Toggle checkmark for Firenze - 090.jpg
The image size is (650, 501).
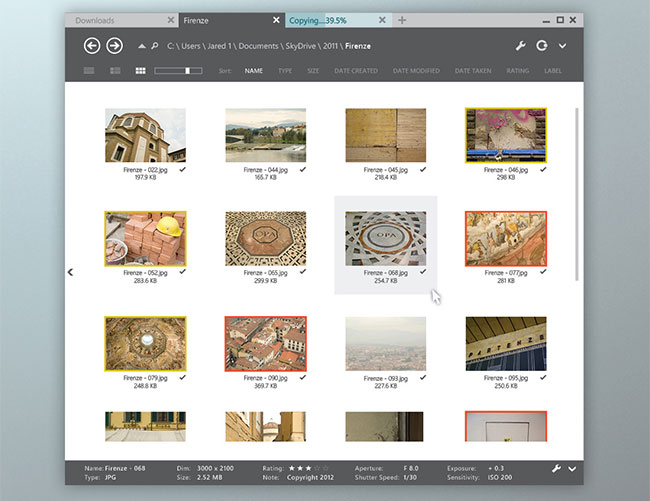[303, 377]
